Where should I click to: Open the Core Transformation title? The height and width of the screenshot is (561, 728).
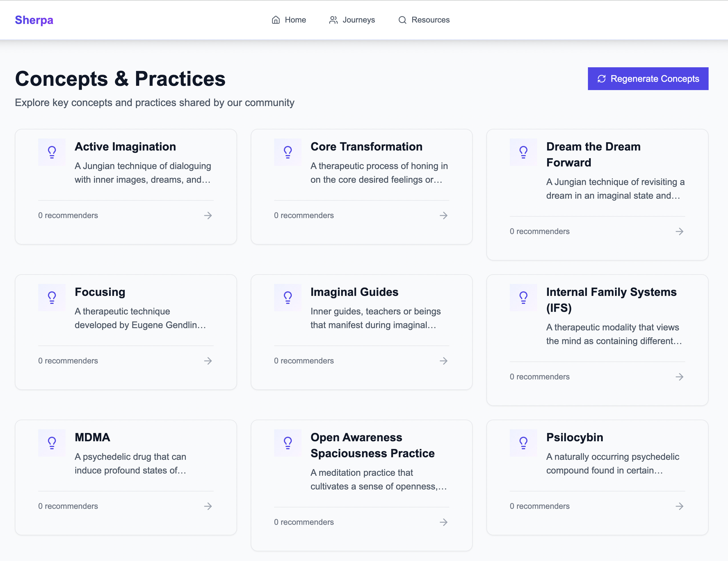pyautogui.click(x=366, y=147)
